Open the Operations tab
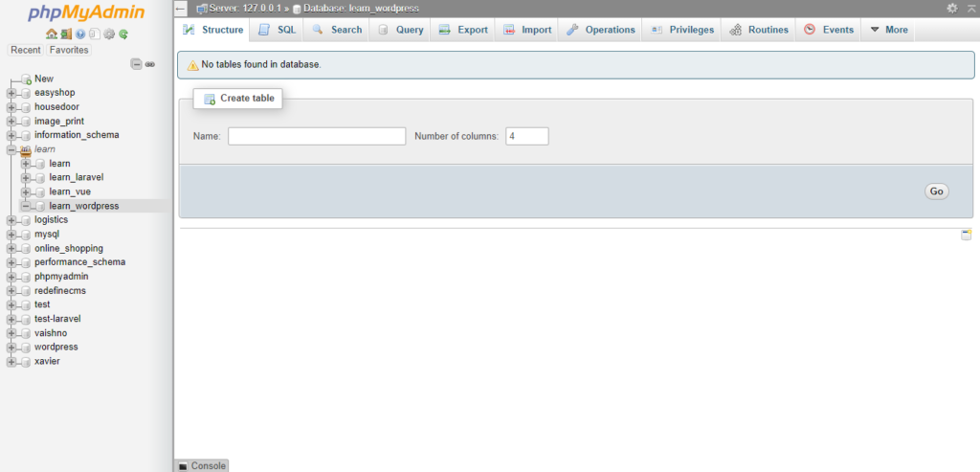980x472 pixels. click(600, 30)
